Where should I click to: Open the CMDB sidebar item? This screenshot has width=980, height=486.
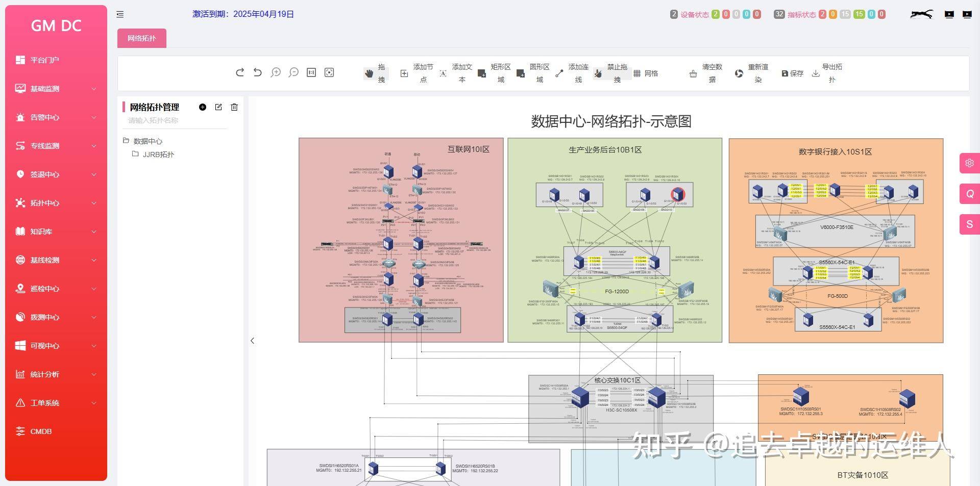pyautogui.click(x=56, y=431)
